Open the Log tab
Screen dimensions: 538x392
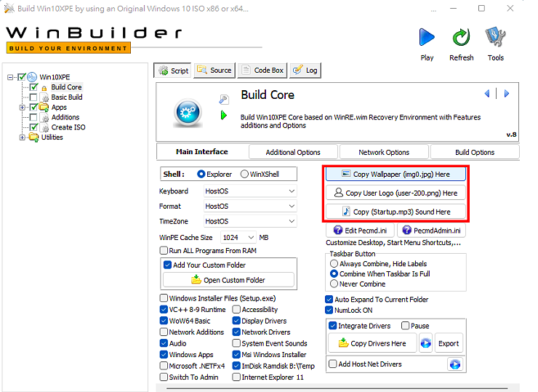(305, 71)
